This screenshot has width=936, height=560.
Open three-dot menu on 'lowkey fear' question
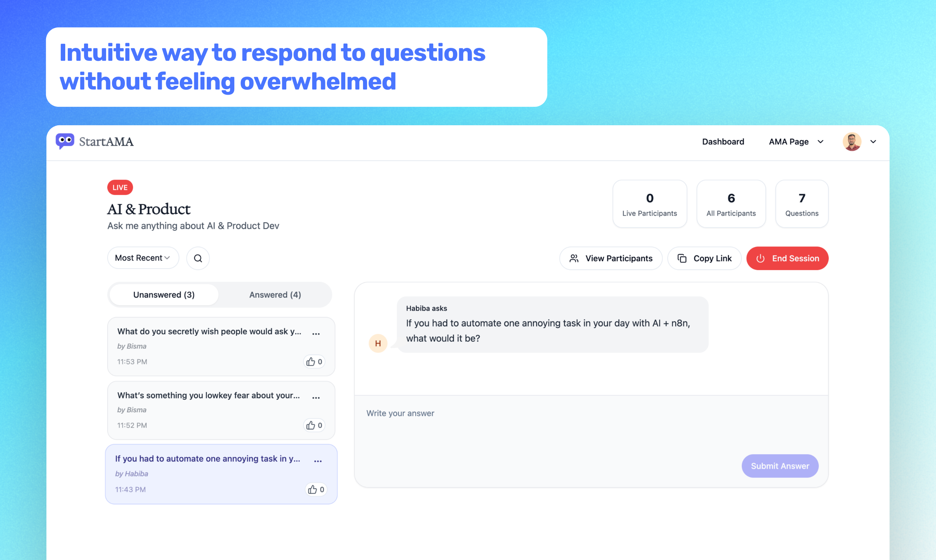coord(316,398)
